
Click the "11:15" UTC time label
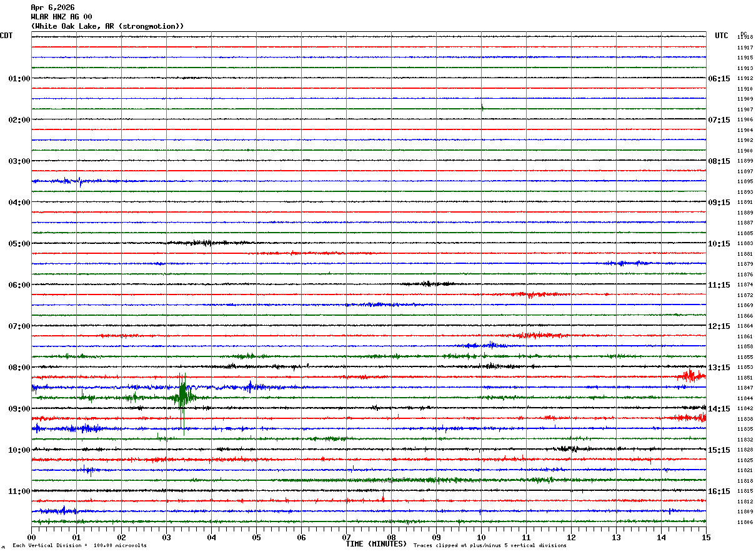coord(719,285)
